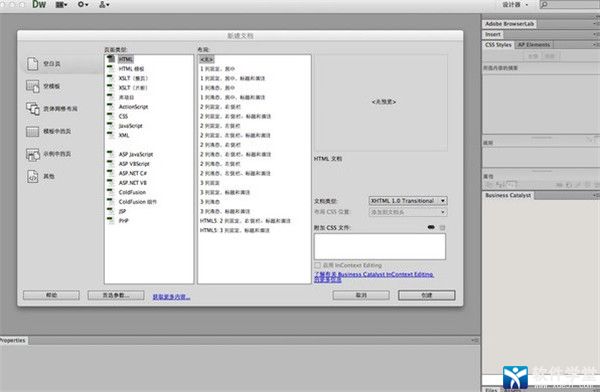Open the site management dropdown in the app bar
Screen dimensions: 600x392
pos(104,5)
